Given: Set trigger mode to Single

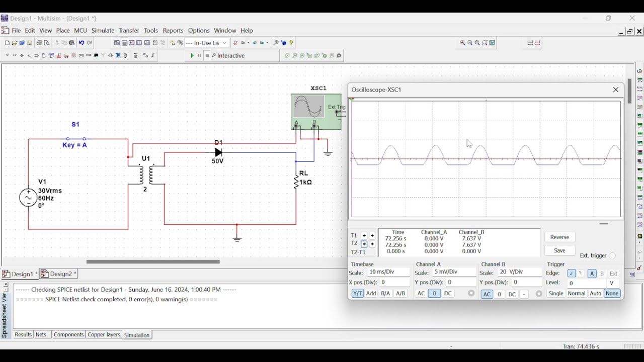Looking at the screenshot, I should coord(556,294).
